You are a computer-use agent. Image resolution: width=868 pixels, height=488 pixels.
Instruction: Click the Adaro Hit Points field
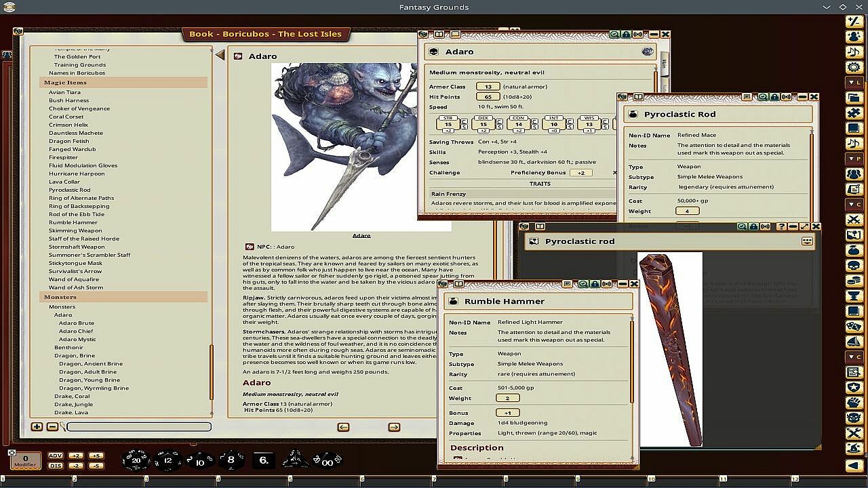coord(488,97)
